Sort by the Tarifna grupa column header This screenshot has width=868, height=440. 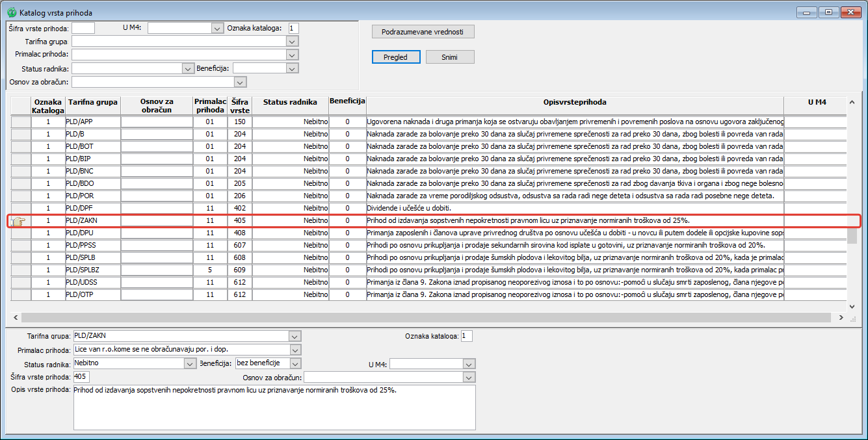pos(93,102)
